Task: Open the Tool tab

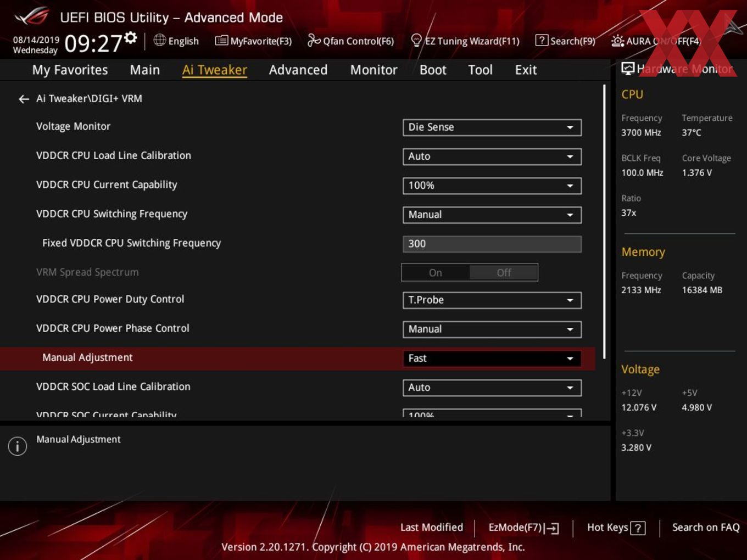Action: (x=480, y=70)
